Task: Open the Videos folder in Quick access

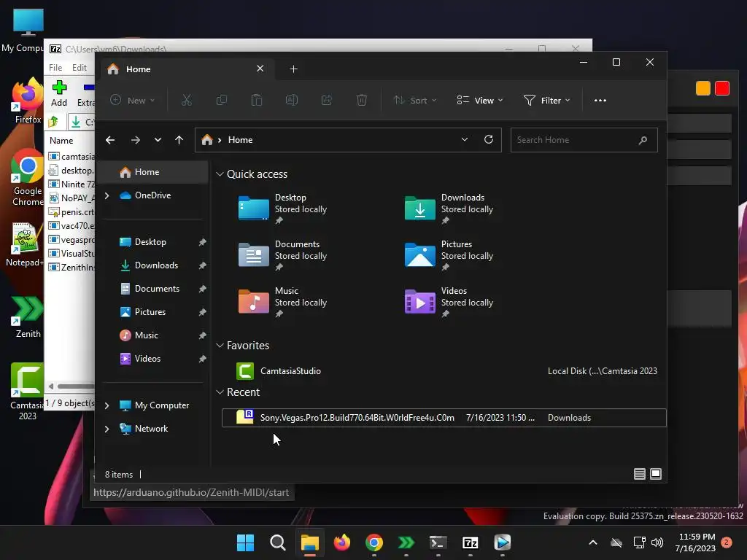Action: tap(449, 302)
